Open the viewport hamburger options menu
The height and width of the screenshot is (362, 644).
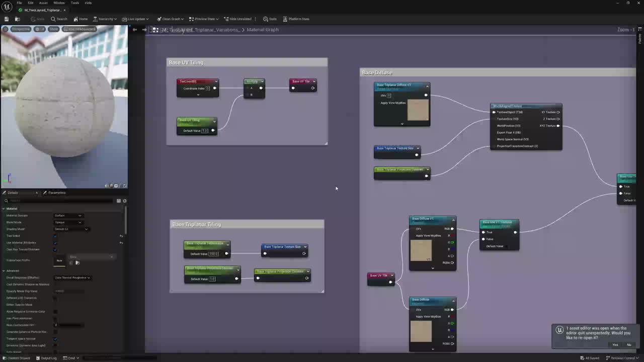pyautogui.click(x=5, y=29)
